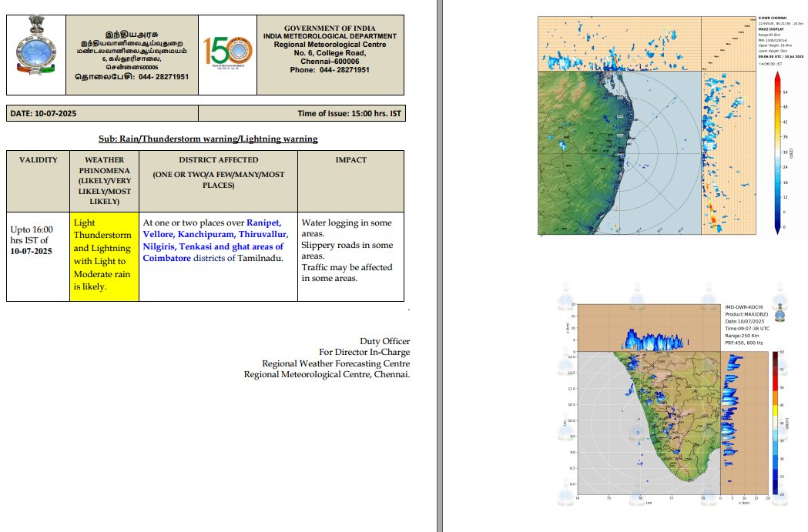Click the Kochi radar dBZ color scale
This screenshot has width=808, height=532.
click(775, 423)
